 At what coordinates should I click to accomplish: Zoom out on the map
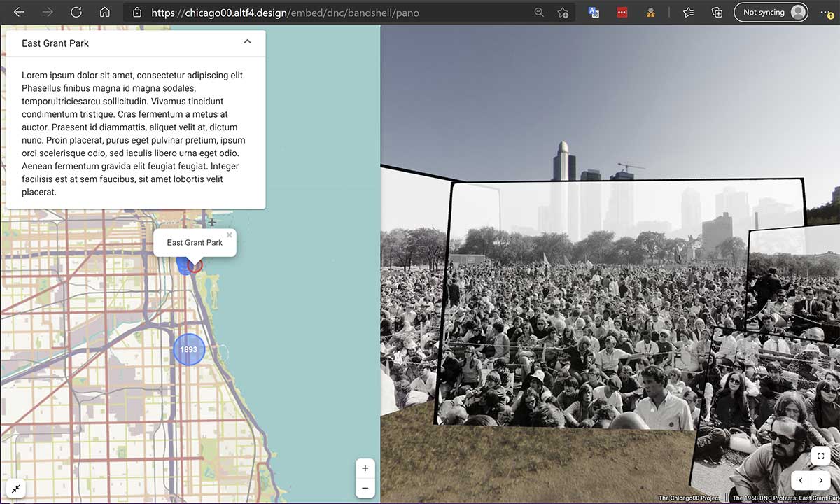[x=365, y=488]
